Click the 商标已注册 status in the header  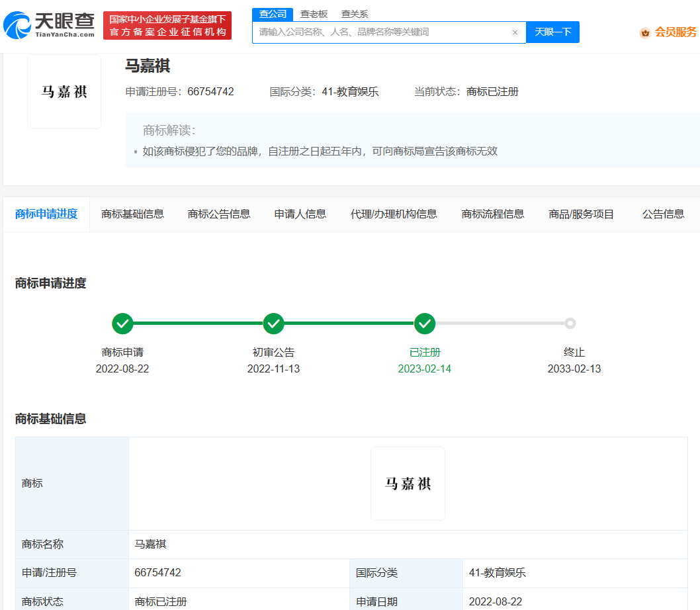pyautogui.click(x=492, y=91)
